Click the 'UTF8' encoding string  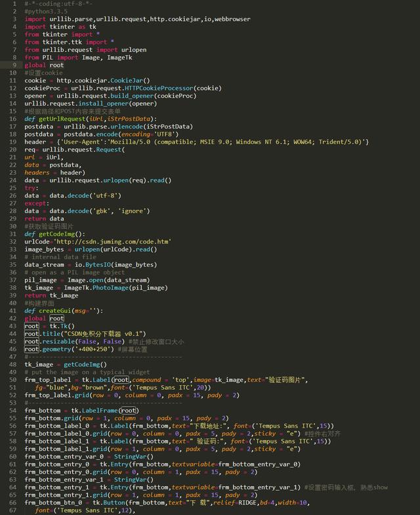(x=166, y=134)
